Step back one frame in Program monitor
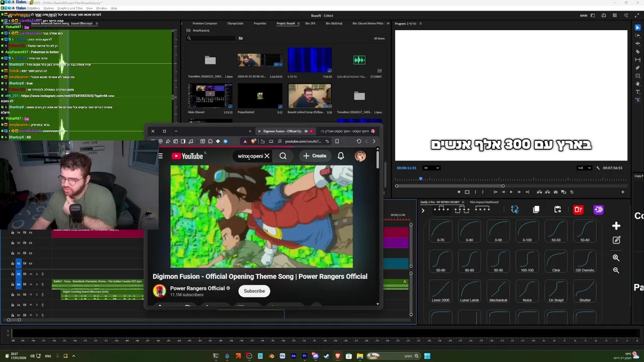Viewport: 644px width, 362px height. coord(504,192)
